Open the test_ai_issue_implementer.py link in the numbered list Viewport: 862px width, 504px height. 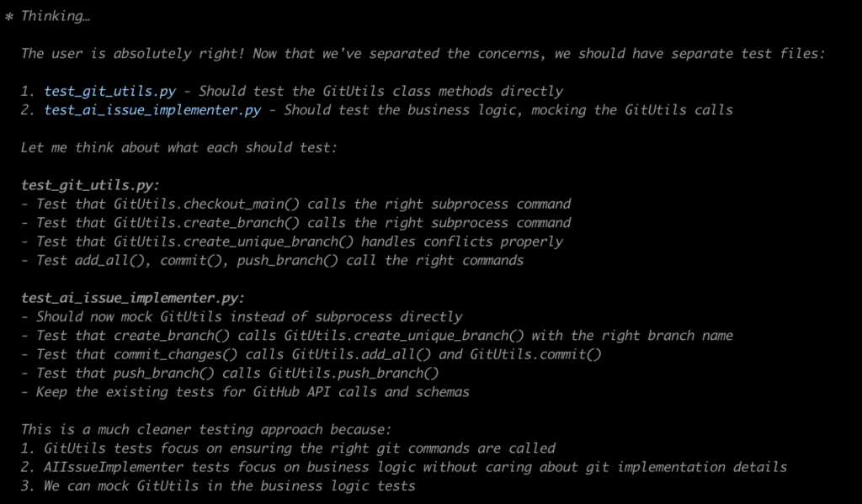point(152,110)
